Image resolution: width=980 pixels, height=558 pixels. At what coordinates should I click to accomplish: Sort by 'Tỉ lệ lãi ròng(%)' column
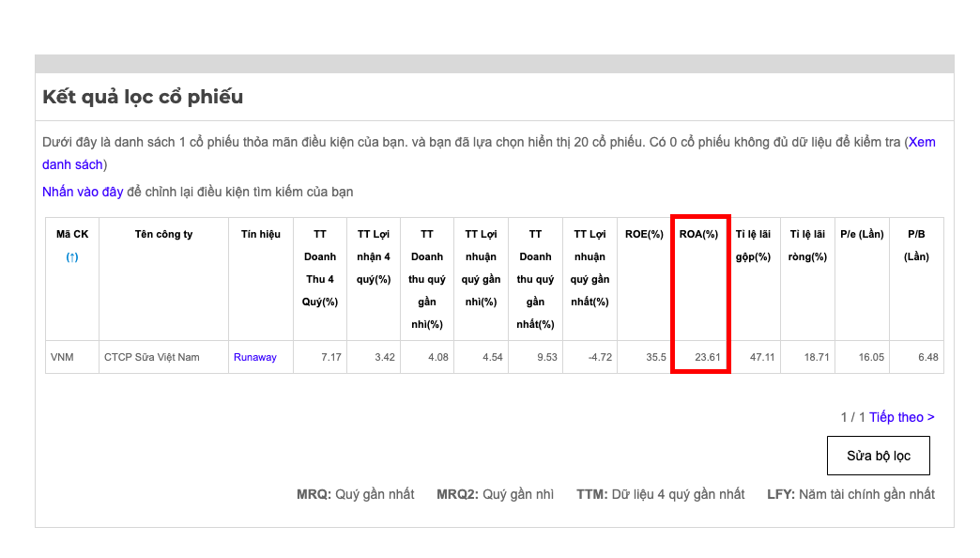[x=807, y=245]
